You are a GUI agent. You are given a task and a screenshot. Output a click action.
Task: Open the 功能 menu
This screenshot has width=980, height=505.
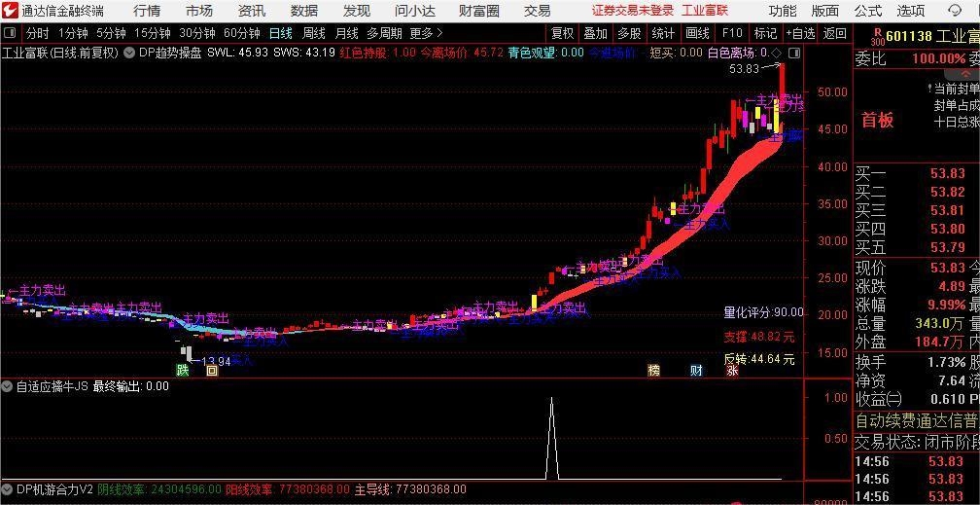click(783, 11)
